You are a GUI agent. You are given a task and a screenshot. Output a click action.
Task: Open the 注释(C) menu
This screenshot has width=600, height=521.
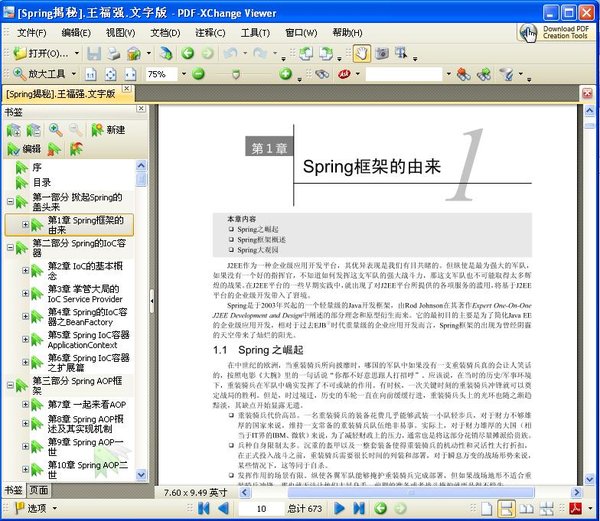(x=209, y=32)
